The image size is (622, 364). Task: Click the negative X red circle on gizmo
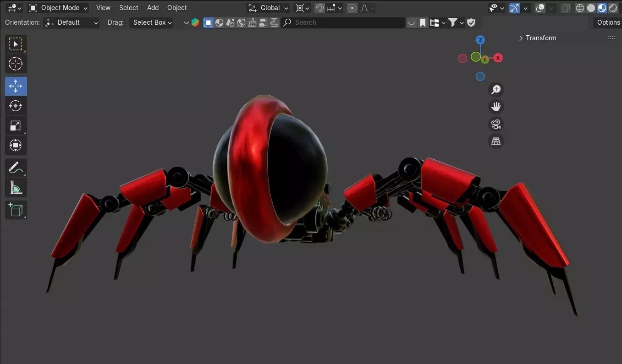462,58
